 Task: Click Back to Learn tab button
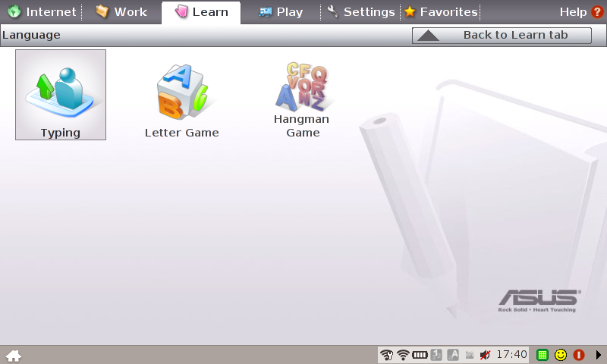tap(502, 35)
